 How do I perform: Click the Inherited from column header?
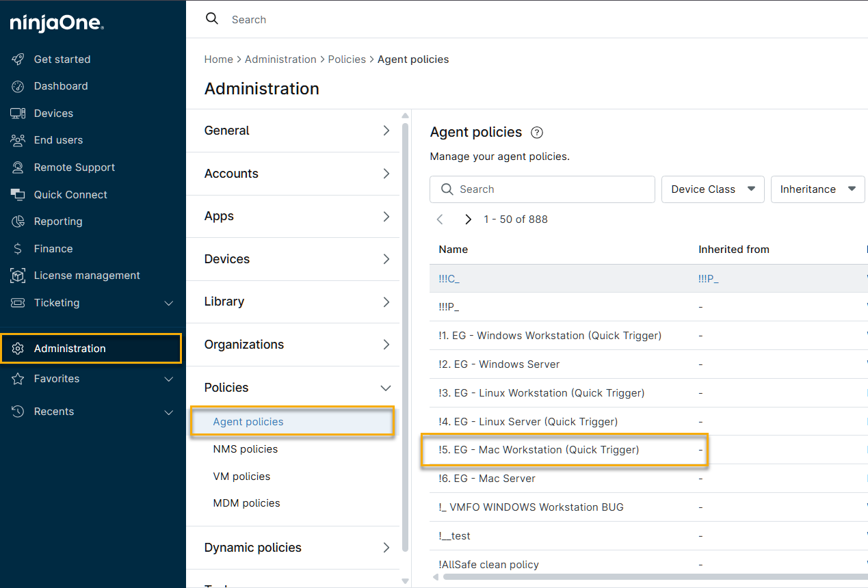734,250
